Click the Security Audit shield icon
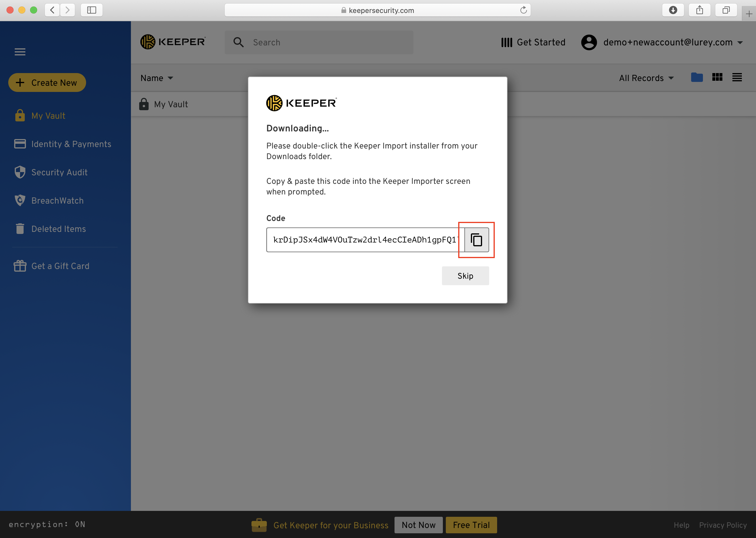Screen dimensions: 756x538 [20, 172]
